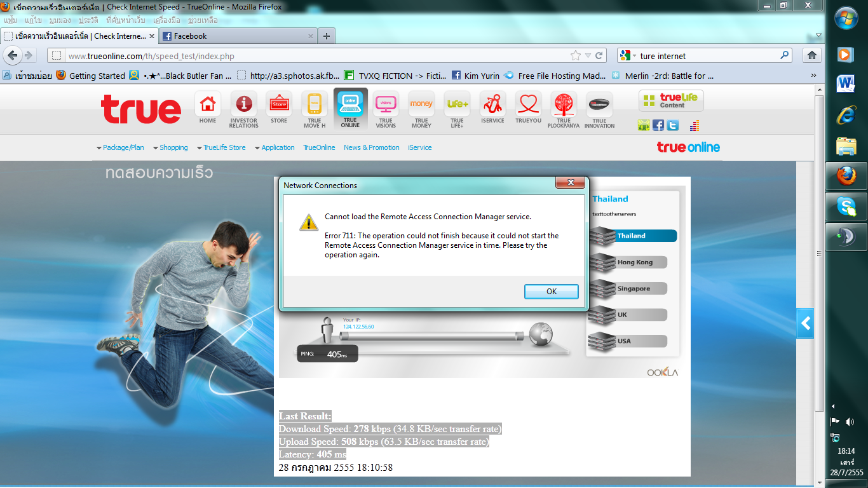Open Investor Relations icon
This screenshot has height=488, width=868.
243,110
